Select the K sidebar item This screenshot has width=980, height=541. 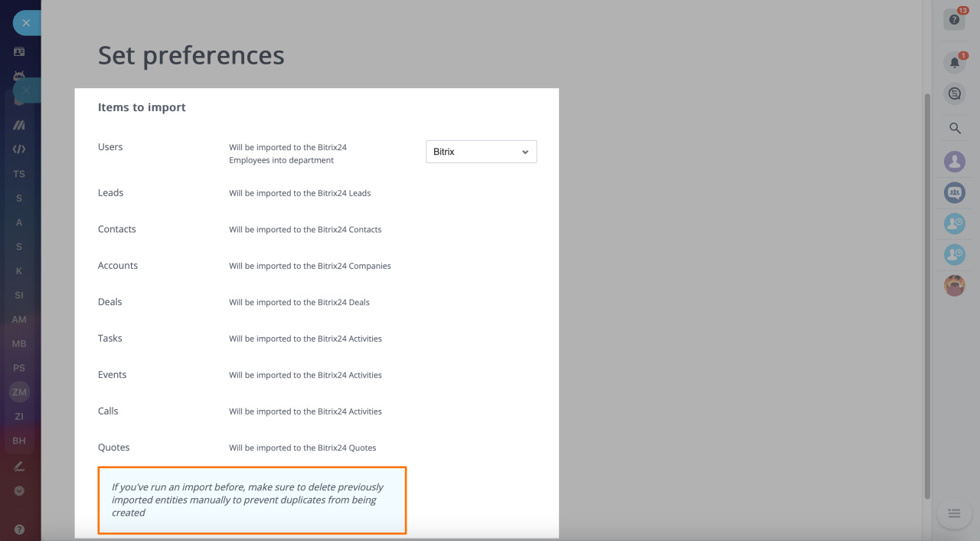tap(19, 271)
